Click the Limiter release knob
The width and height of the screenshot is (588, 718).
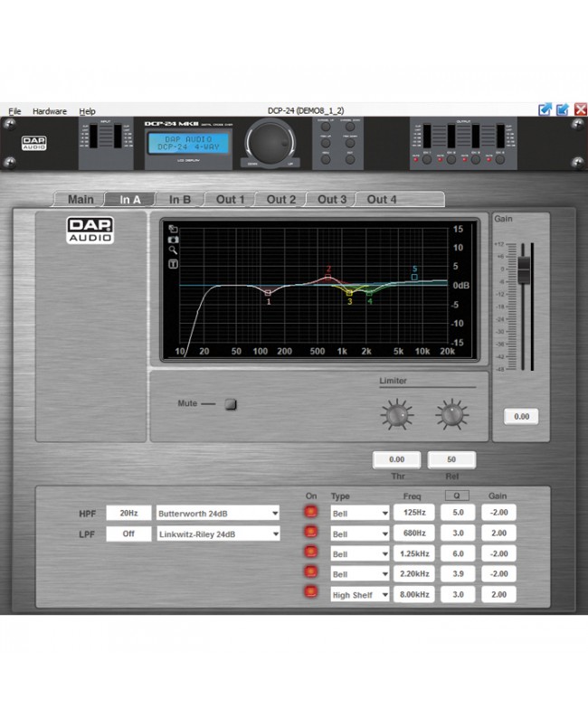[452, 414]
